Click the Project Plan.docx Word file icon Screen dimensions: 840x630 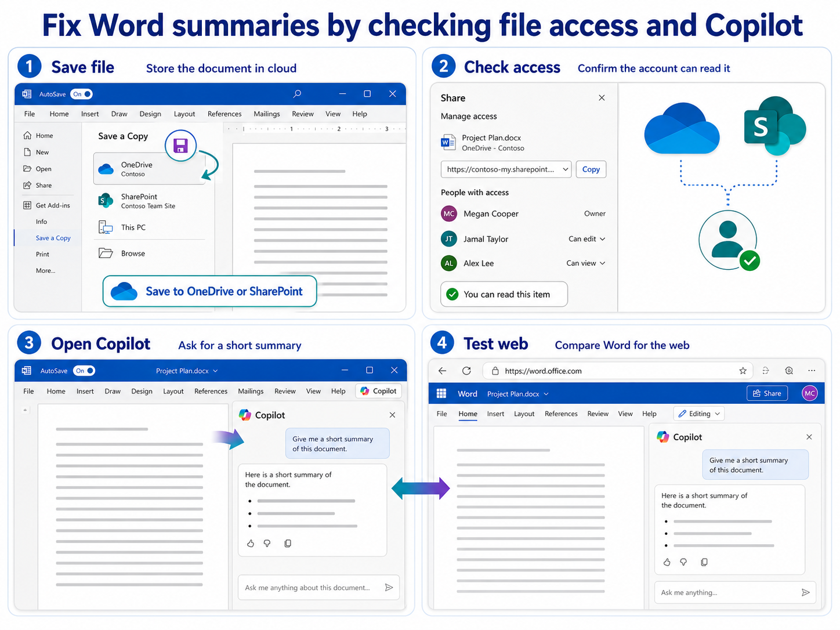[448, 142]
